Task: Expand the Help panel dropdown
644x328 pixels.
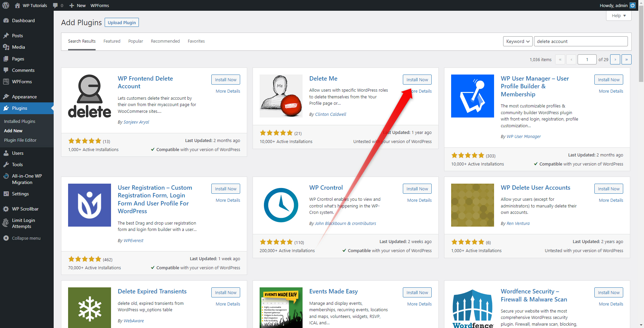Action: point(619,15)
